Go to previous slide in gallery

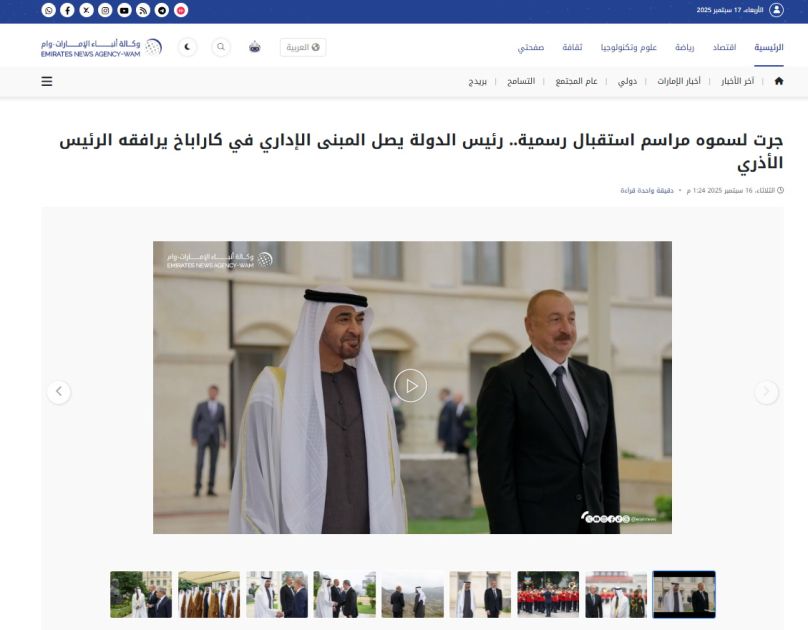tap(59, 392)
